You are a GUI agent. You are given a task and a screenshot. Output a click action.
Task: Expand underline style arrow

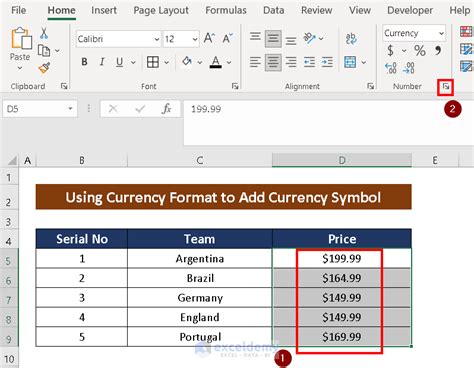click(x=133, y=62)
